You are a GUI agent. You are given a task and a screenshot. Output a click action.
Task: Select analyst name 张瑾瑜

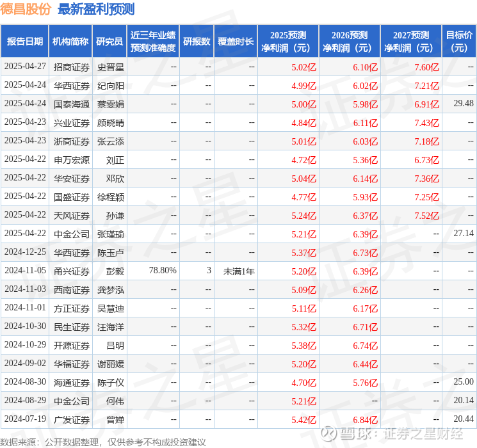coord(110,234)
